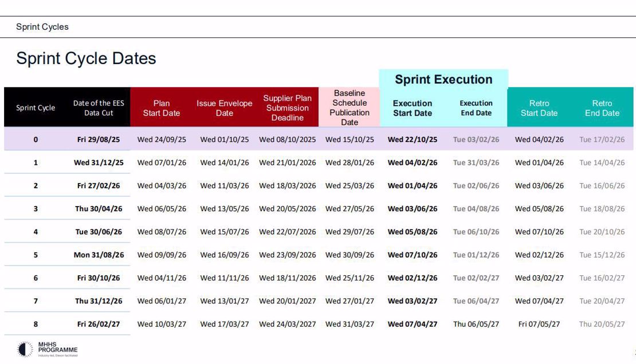This screenshot has height=364, width=636.
Task: Select the Sprint Cycle Dates title
Action: coord(86,58)
